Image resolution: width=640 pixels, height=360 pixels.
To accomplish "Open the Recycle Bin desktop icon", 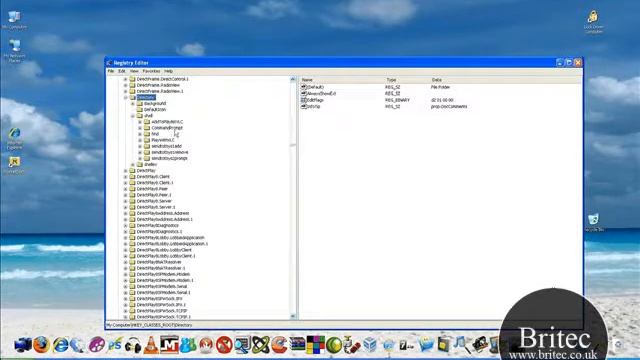I will click(x=594, y=223).
